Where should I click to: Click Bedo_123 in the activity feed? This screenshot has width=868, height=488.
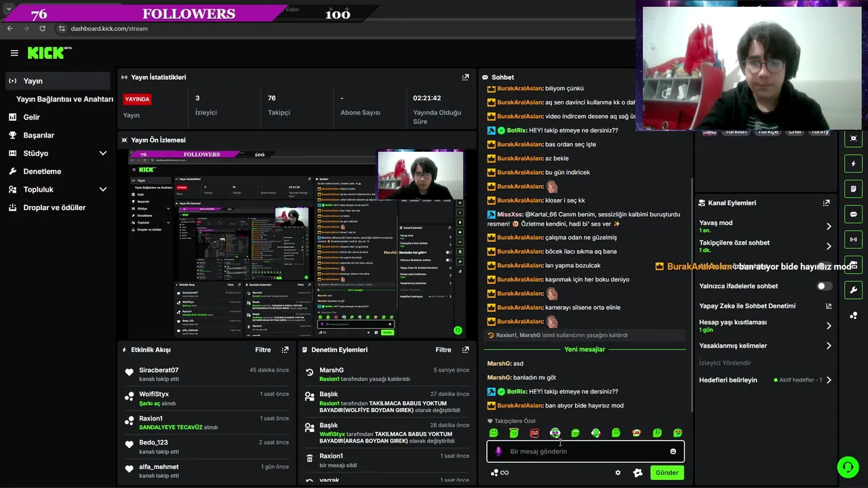coord(153,443)
